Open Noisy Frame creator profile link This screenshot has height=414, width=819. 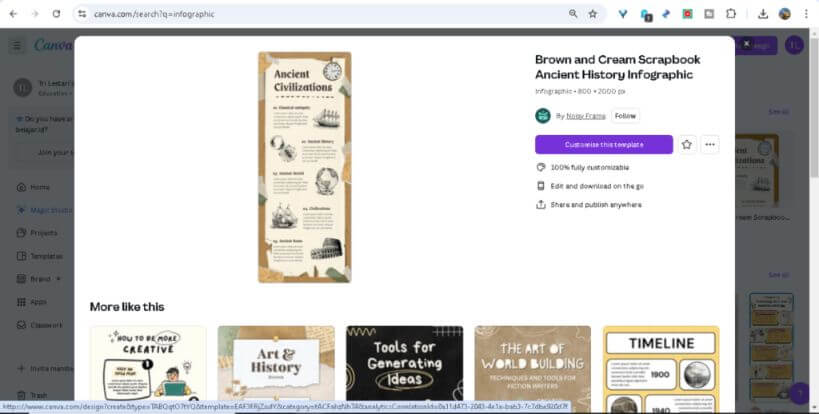pyautogui.click(x=586, y=116)
